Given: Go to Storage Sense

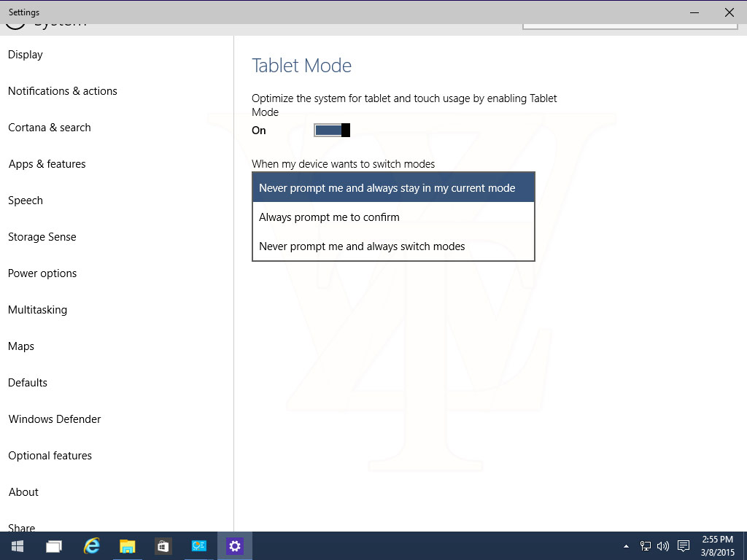Looking at the screenshot, I should [42, 237].
